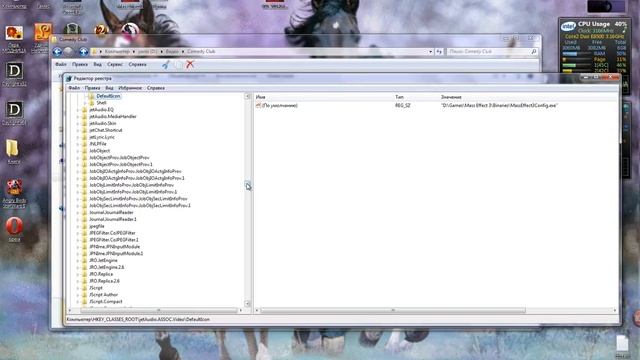The height and width of the screenshot is (360, 640).
Task: Click scissors cut icon in Explorer toolbar
Action: [x=165, y=64]
